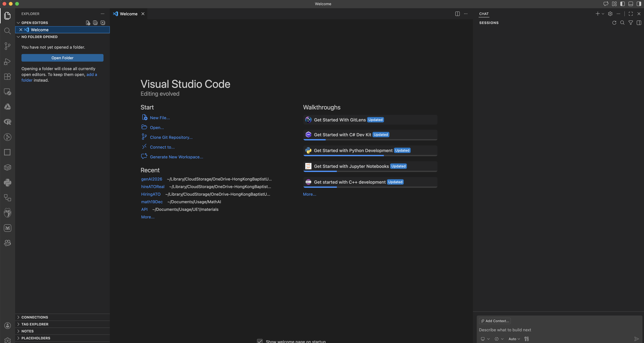644x343 pixels.
Task: Uncheck Show welcome page on startup
Action: point(260,341)
